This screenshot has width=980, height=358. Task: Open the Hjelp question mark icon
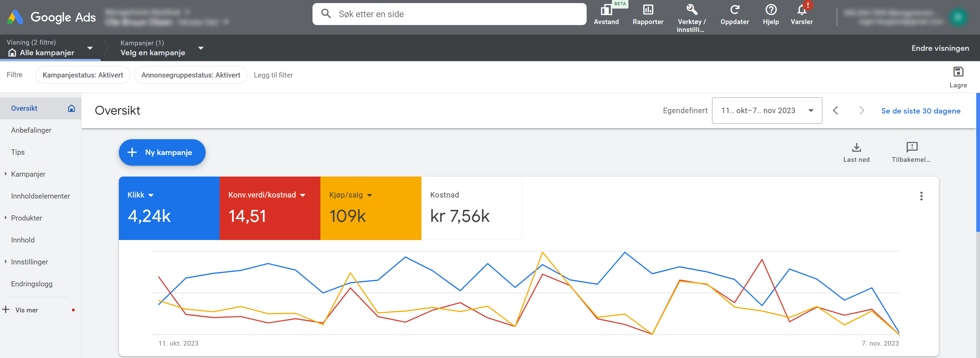(x=770, y=10)
